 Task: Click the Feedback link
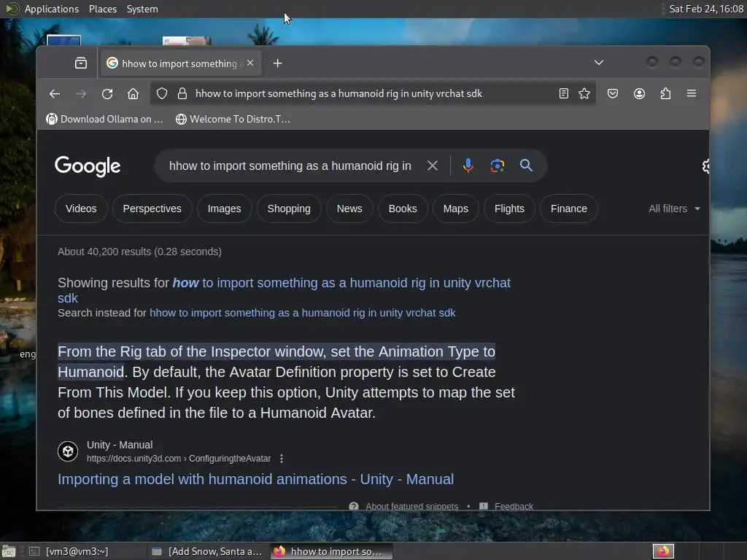[x=514, y=506]
